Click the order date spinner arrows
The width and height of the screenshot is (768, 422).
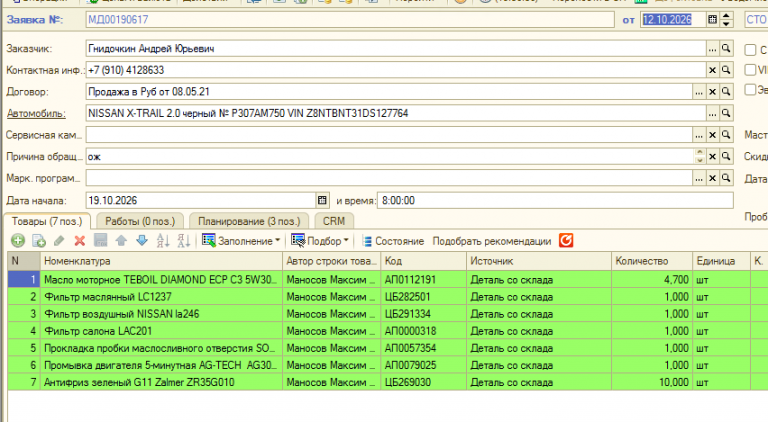pyautogui.click(x=726, y=20)
